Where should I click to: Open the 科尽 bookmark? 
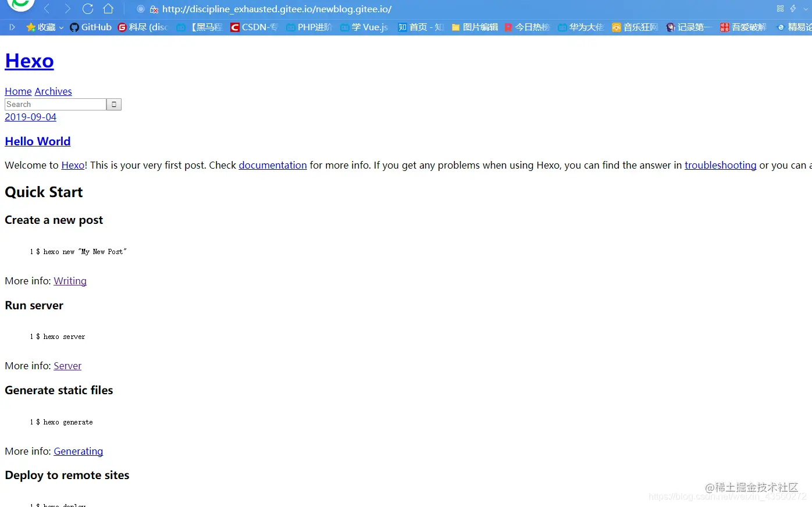click(143, 27)
